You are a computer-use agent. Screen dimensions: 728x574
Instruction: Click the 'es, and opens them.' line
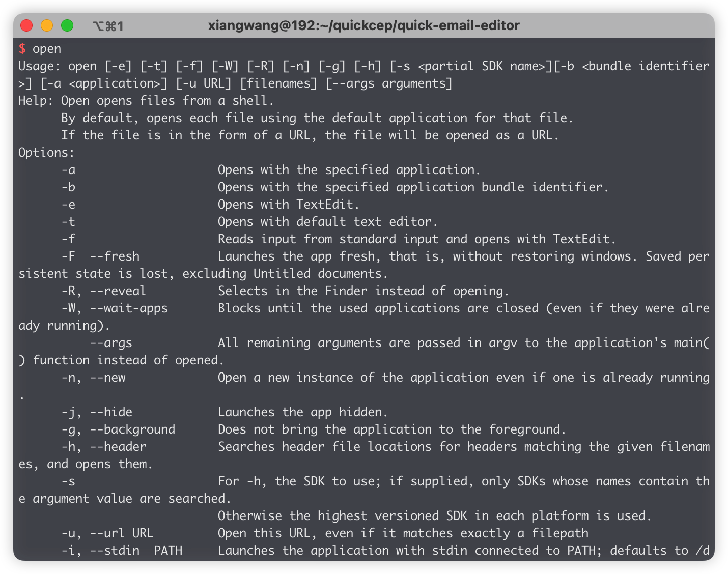(86, 464)
